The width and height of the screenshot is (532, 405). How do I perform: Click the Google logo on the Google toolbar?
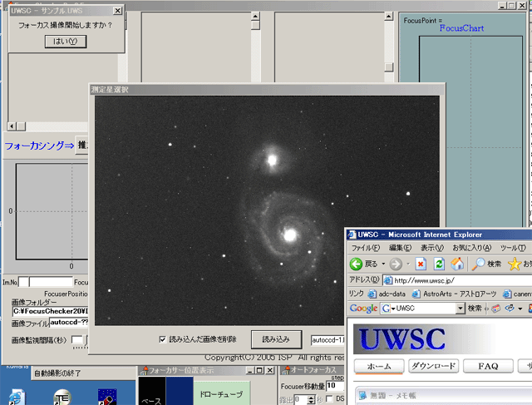point(363,309)
